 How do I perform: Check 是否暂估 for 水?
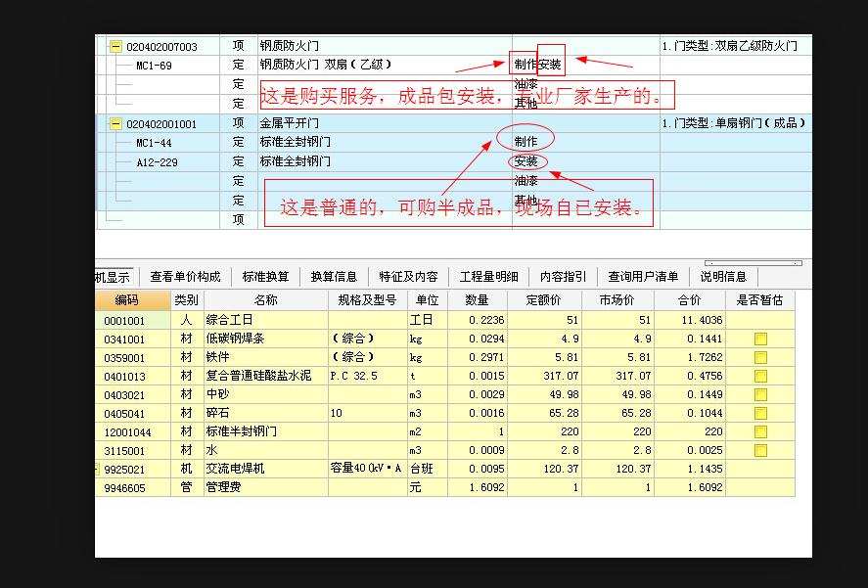point(760,450)
